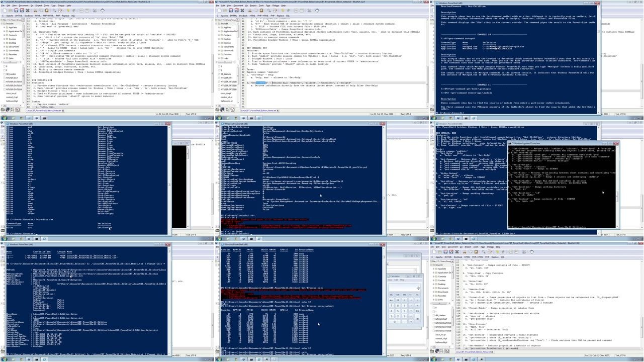
Task: Click the filebrowser folder icon under top-left Bluefish sidebar
Action: click(x=4, y=110)
